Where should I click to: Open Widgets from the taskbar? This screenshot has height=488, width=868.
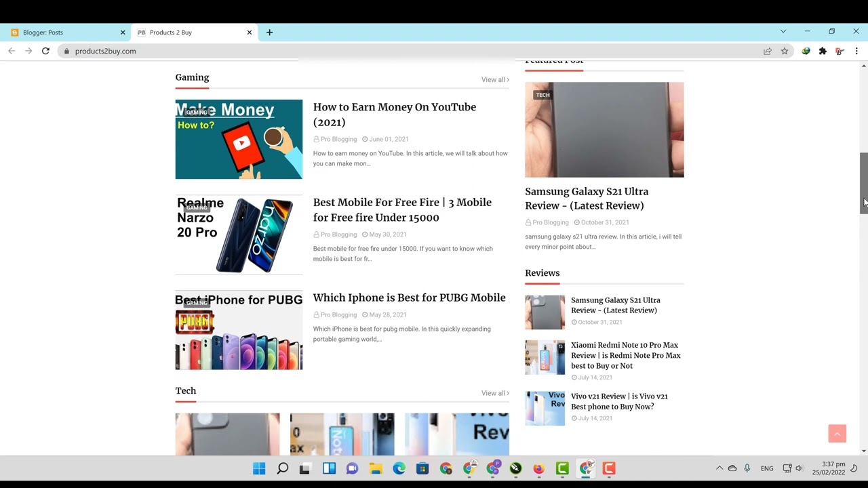(x=329, y=468)
